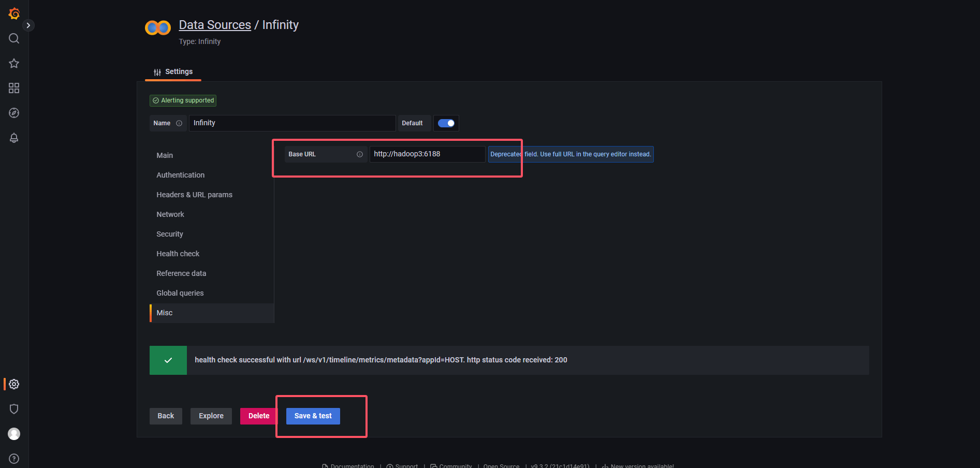Click the Name field info icon
The image size is (980, 468).
tap(179, 123)
